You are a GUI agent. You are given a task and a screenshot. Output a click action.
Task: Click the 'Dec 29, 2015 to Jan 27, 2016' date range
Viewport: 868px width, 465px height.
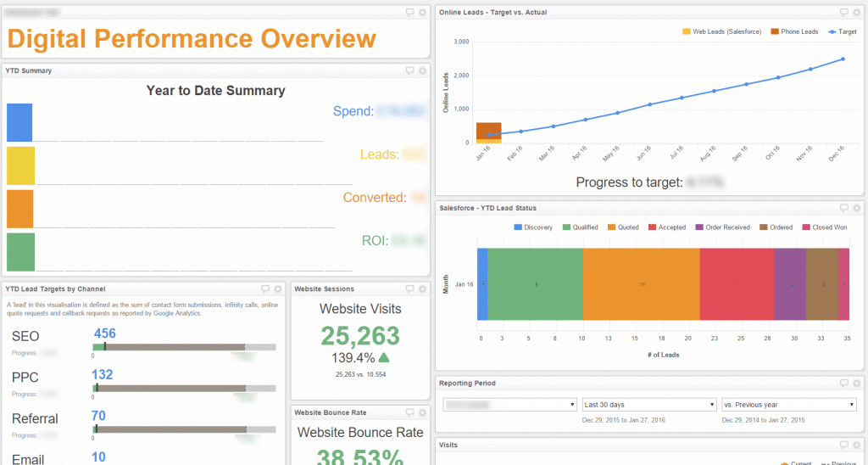pos(624,420)
